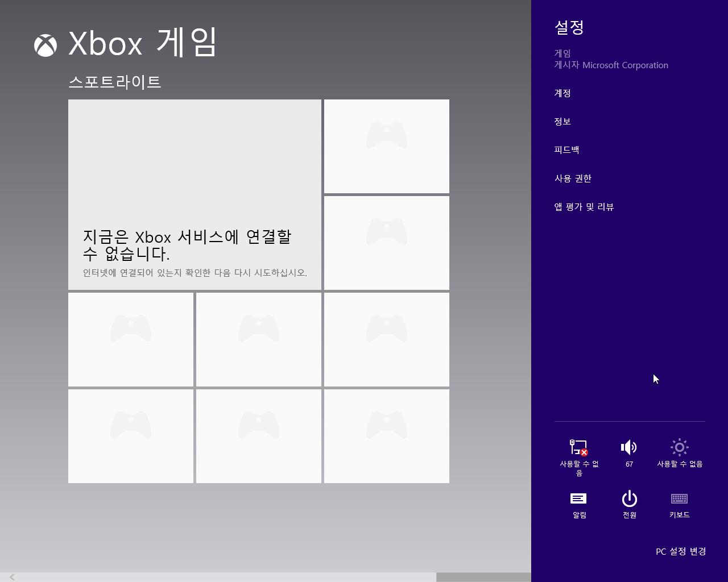Click the large tile with Xbox connection error
Viewport: 728px width, 582px height.
tap(195, 195)
